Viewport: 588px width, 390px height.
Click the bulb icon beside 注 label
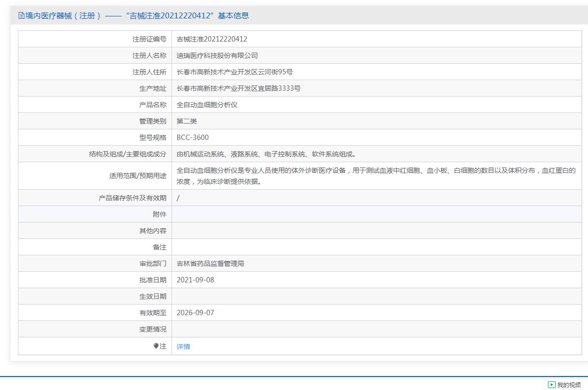click(156, 346)
